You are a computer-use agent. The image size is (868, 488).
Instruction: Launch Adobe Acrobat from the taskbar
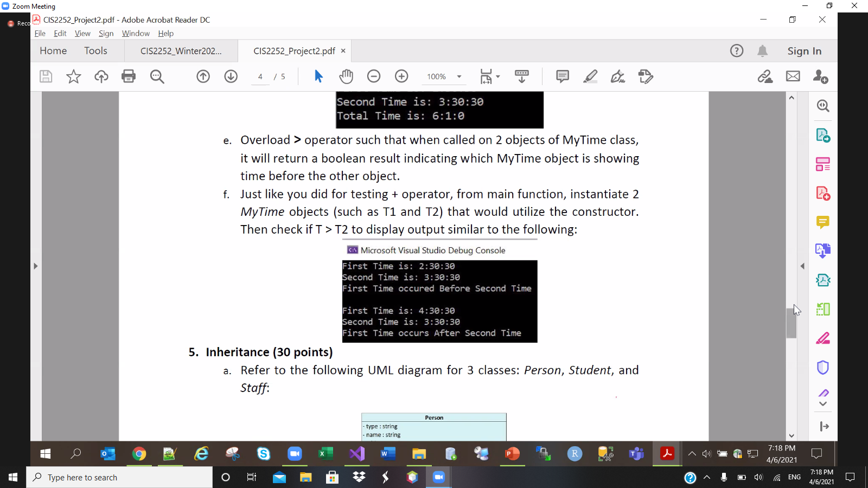point(667,454)
